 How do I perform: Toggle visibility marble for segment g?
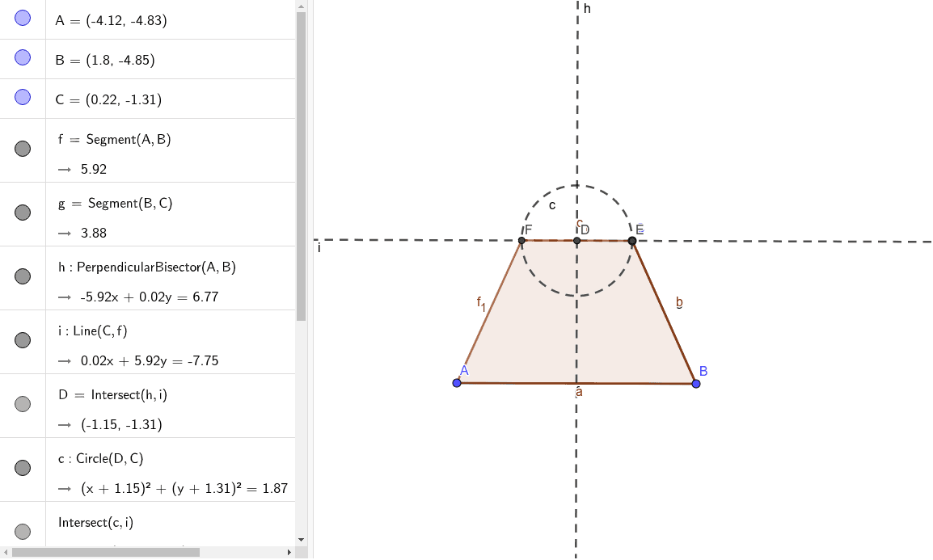[23, 213]
